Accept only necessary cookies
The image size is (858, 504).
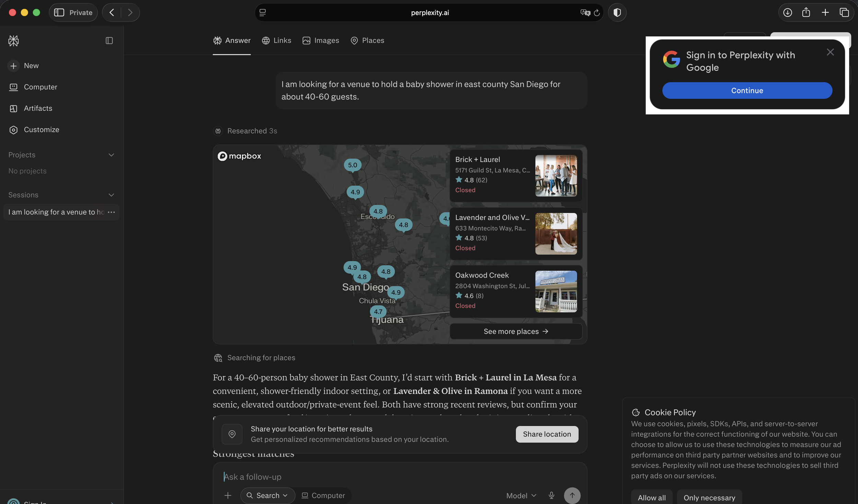pyautogui.click(x=709, y=497)
